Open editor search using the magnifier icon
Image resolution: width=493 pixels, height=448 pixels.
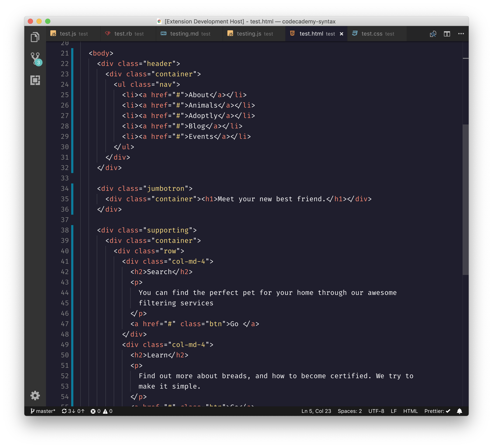(433, 34)
